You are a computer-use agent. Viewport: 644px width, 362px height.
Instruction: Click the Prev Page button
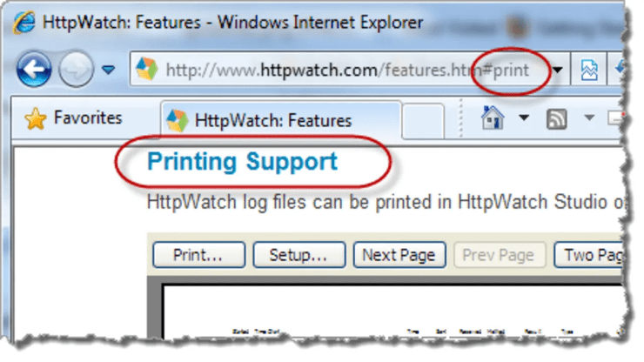(x=500, y=255)
